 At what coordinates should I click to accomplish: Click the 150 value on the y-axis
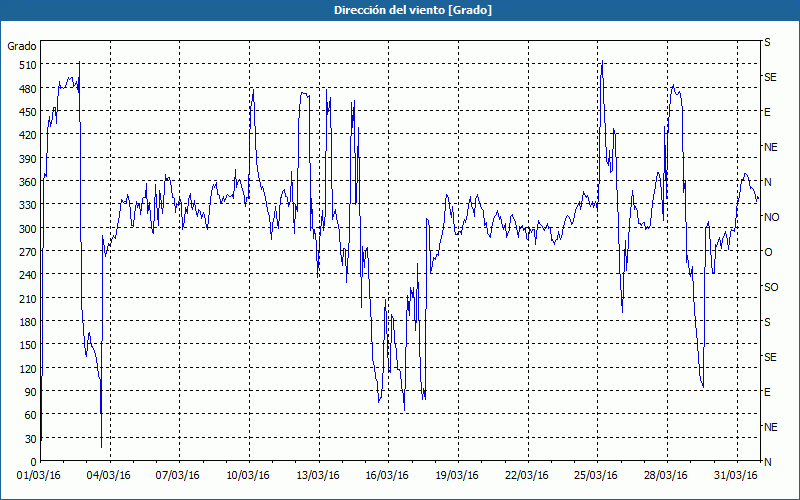28,345
